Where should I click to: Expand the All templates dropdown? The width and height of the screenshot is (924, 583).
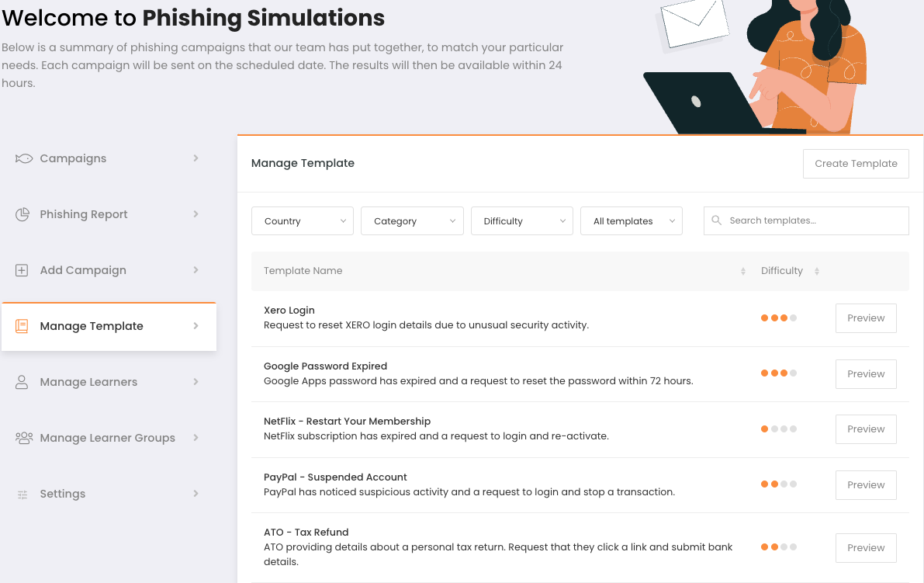click(632, 221)
